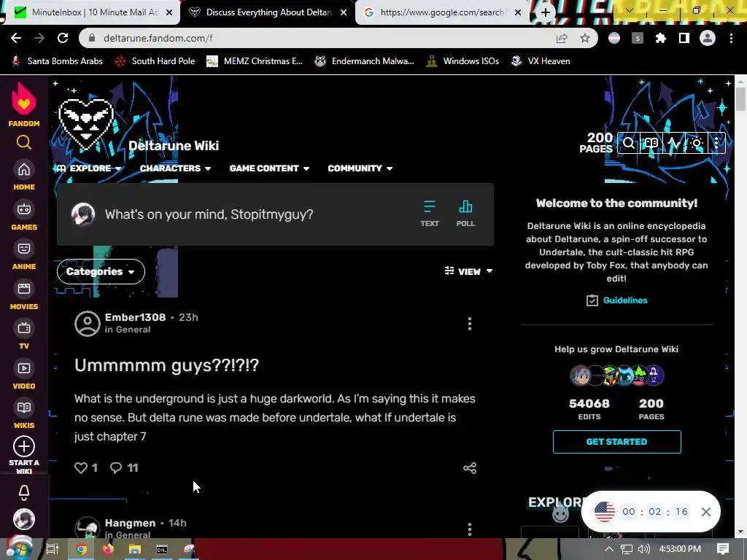747x560 pixels.
Task: Share this page from address bar
Action: pyautogui.click(x=562, y=38)
